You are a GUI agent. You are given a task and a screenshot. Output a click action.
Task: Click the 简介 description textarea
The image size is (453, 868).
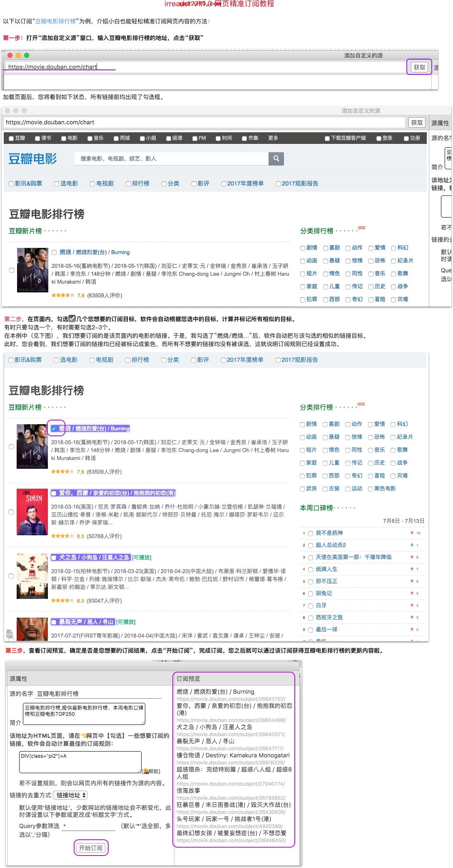click(x=84, y=714)
